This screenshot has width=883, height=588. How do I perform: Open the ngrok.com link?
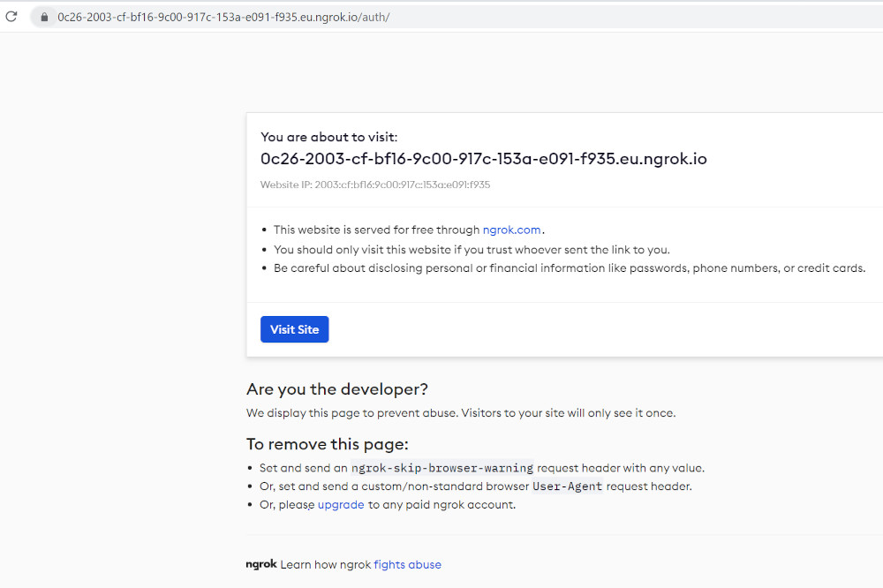[511, 230]
